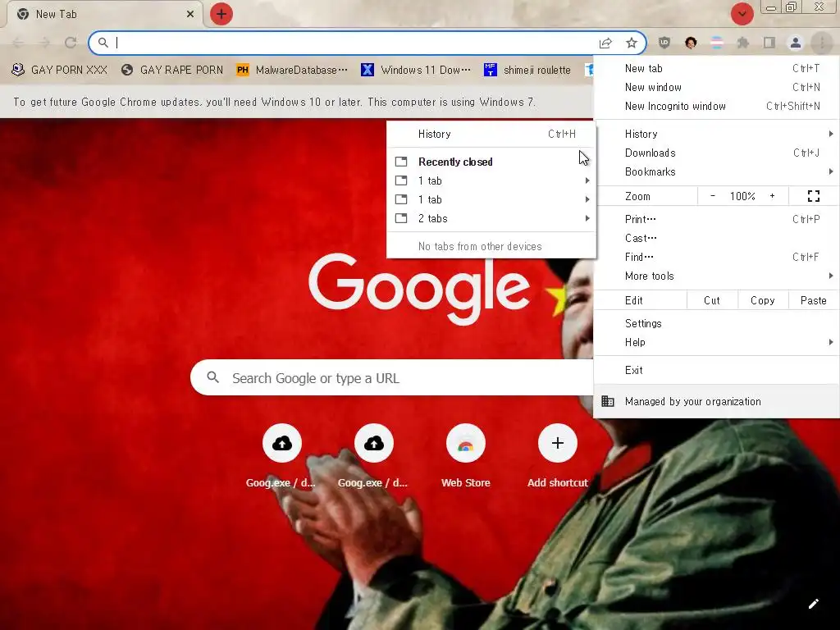
Task: Click Managed by your organization
Action: (716, 401)
